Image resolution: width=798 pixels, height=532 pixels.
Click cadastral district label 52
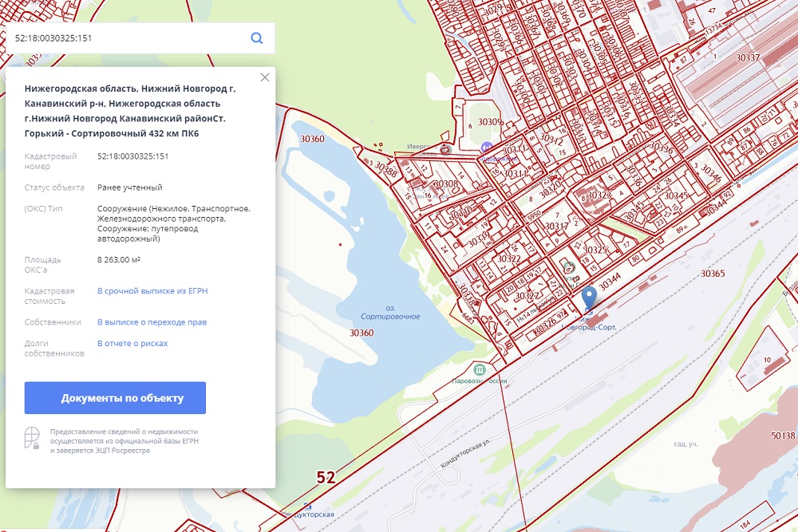click(326, 478)
